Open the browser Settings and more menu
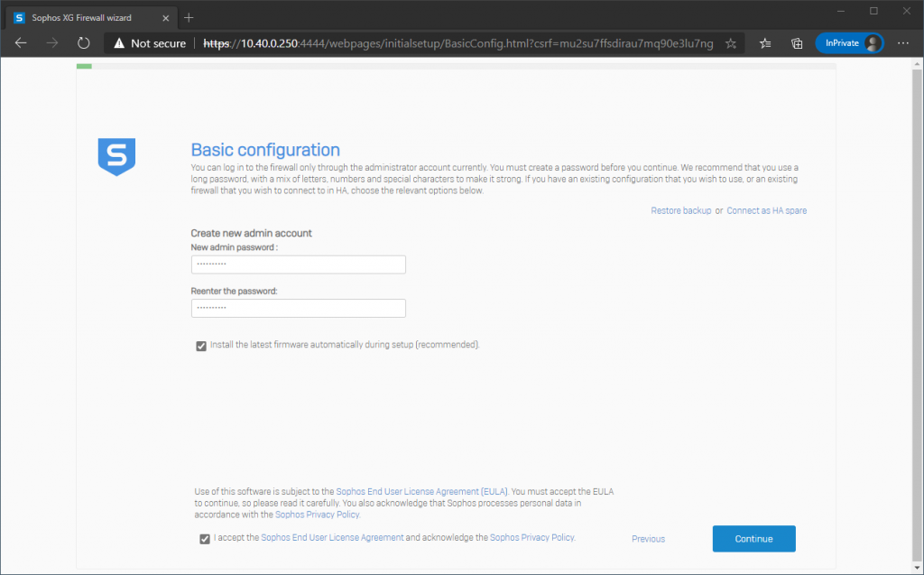 [902, 43]
